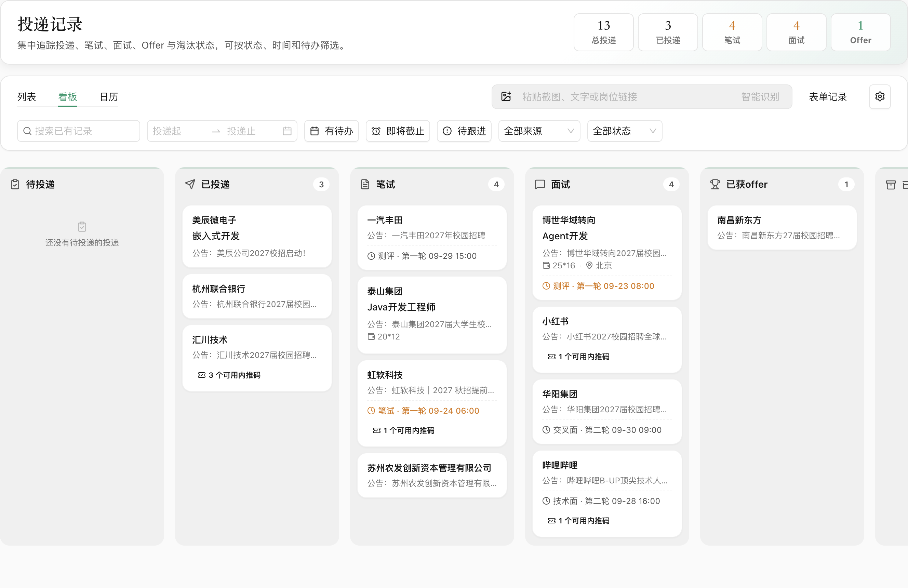The width and height of the screenshot is (908, 588).
Task: Click the calendar icon in the date range picker
Action: [x=287, y=131]
